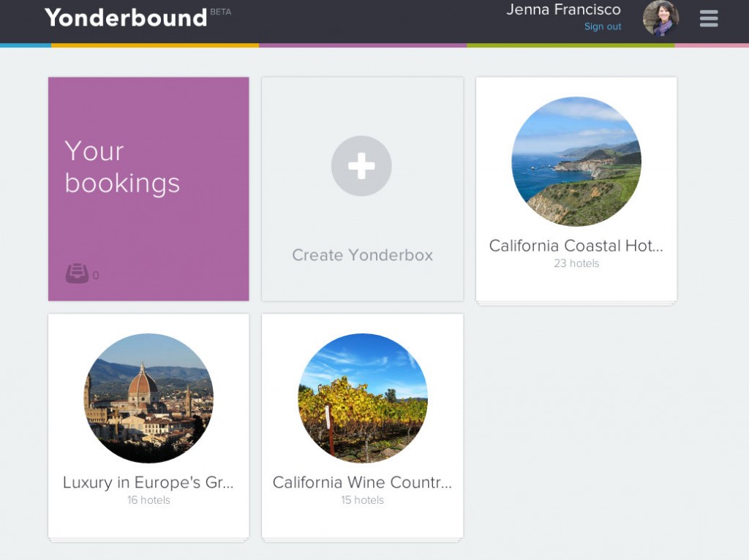749x560 pixels.
Task: Click the California Wine Countr... title
Action: pyautogui.click(x=362, y=483)
